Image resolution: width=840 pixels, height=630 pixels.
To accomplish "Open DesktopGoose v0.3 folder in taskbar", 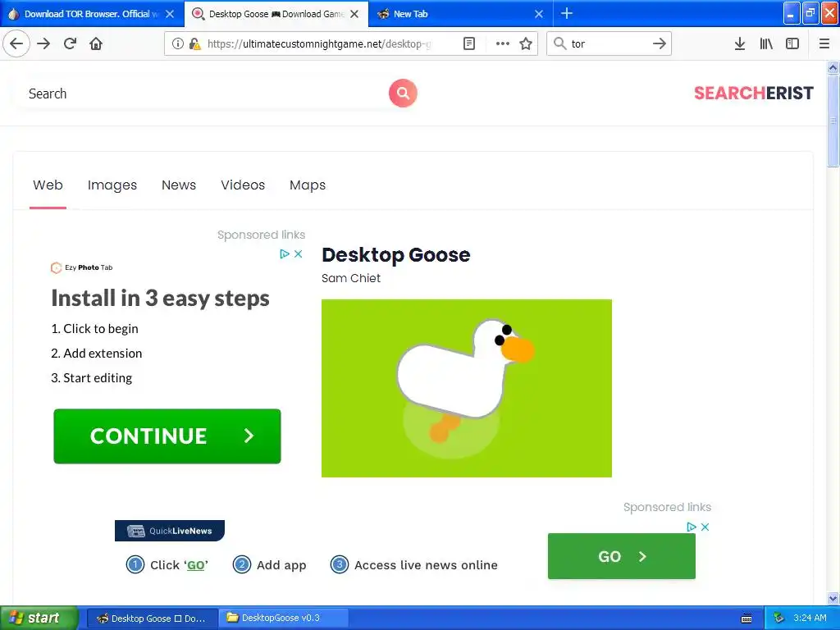I will coord(283,619).
